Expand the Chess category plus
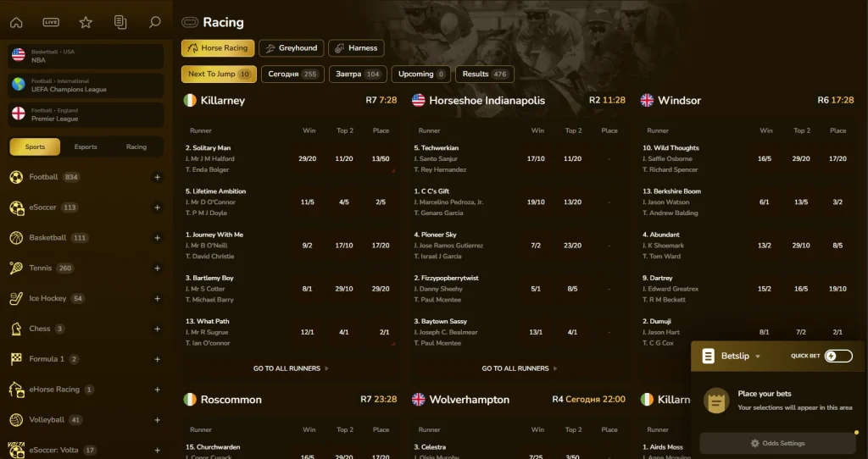 157,329
